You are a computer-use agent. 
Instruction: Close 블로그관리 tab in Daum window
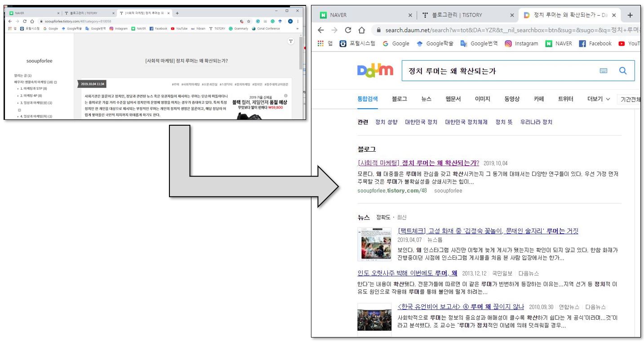(x=512, y=15)
